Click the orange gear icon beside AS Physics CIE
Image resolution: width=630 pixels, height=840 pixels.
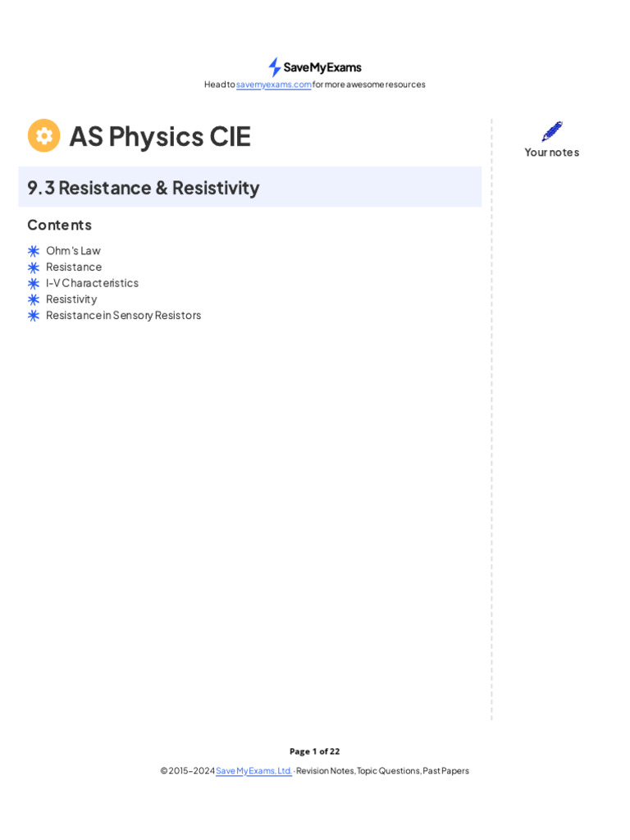(44, 135)
